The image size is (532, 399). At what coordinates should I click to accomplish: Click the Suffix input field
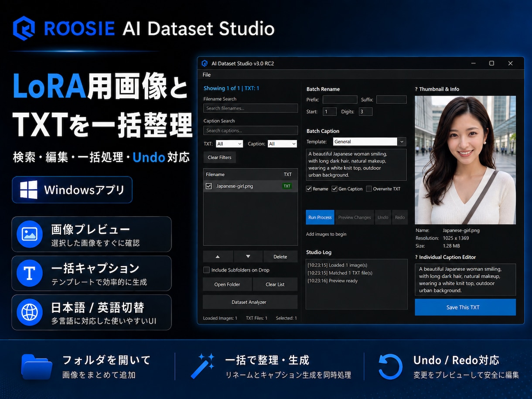tap(391, 100)
